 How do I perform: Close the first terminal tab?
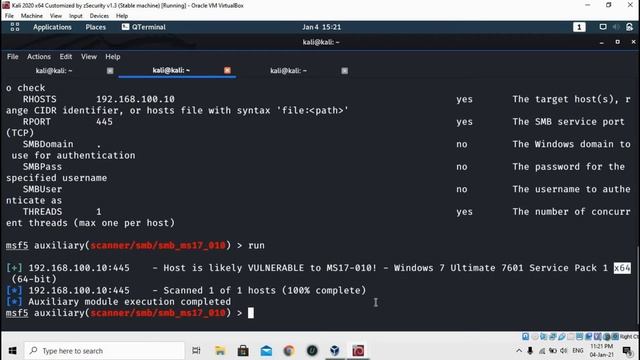pyautogui.click(x=110, y=71)
